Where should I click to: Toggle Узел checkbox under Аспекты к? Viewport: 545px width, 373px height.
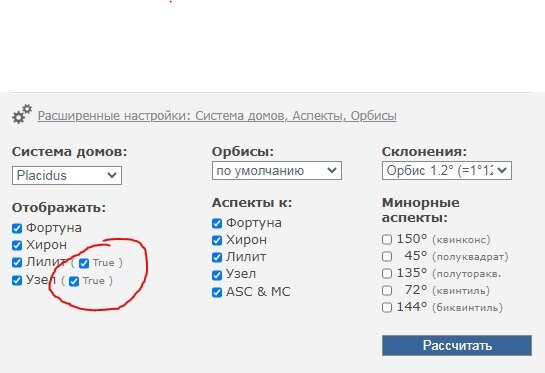(217, 275)
